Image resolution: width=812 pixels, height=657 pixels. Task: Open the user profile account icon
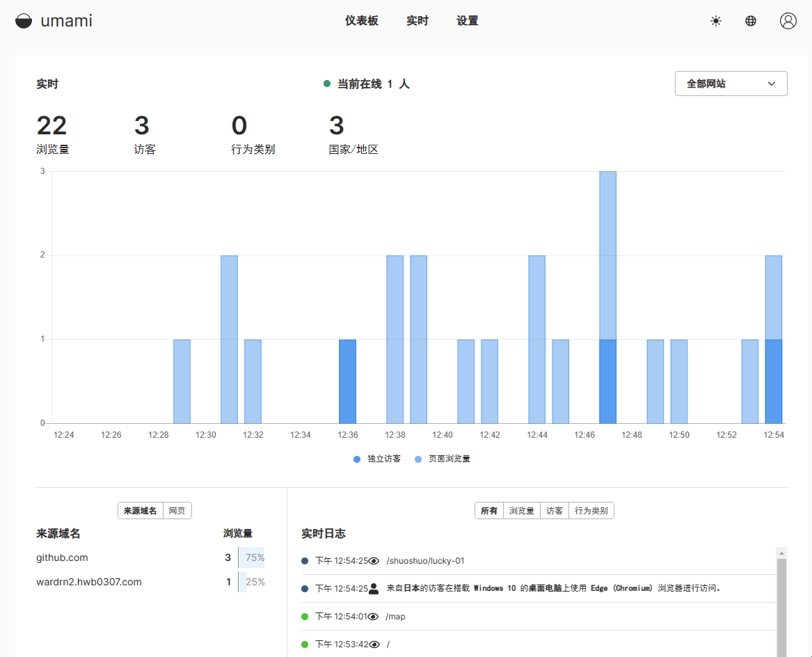[x=788, y=21]
